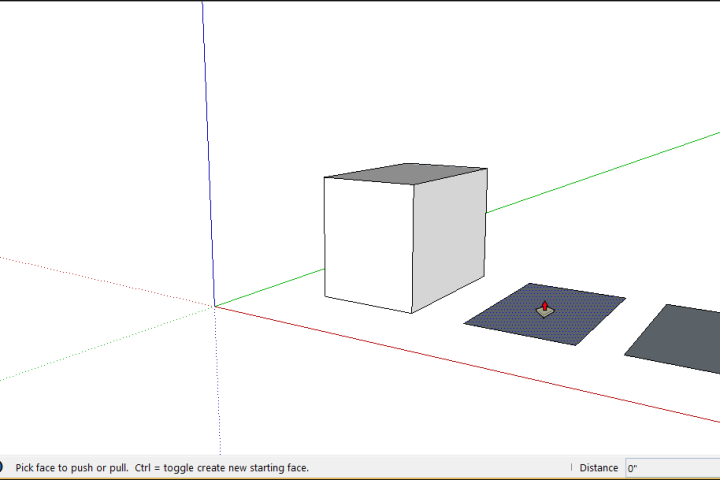This screenshot has width=720, height=480.
Task: Select the white front face of the cube
Action: click(369, 243)
